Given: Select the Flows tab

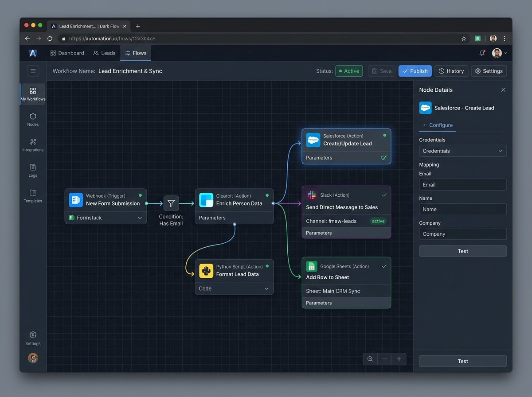Looking at the screenshot, I should pos(136,53).
